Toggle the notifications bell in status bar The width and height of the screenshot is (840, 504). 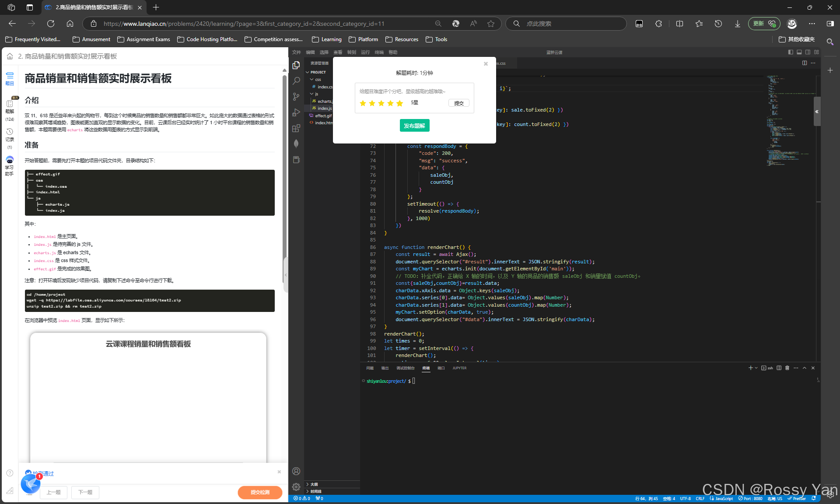coord(814,499)
